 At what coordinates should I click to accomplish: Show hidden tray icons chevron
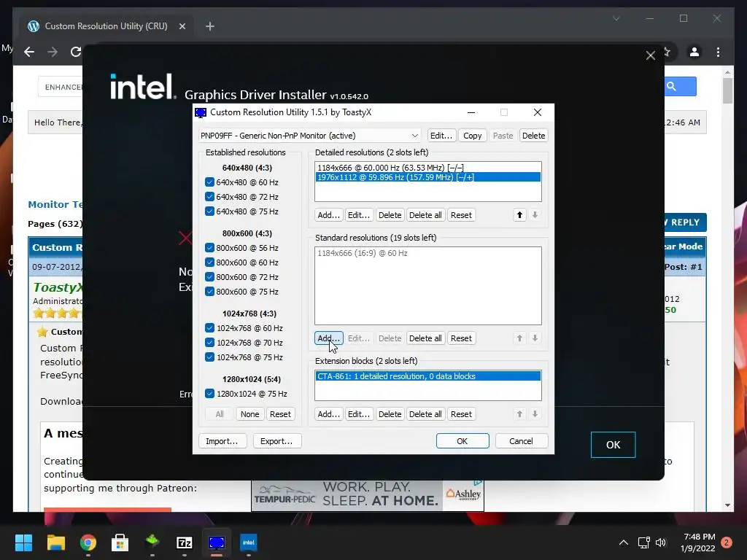[x=623, y=542]
